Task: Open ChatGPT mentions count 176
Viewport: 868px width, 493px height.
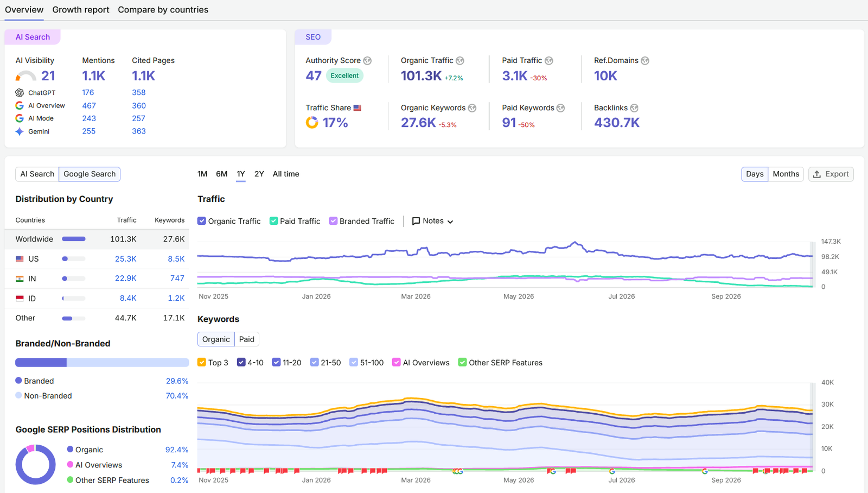Action: 88,93
